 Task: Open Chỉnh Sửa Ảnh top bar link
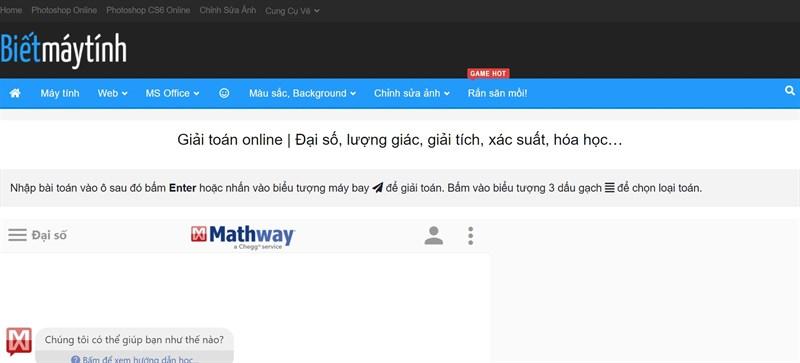[228, 10]
